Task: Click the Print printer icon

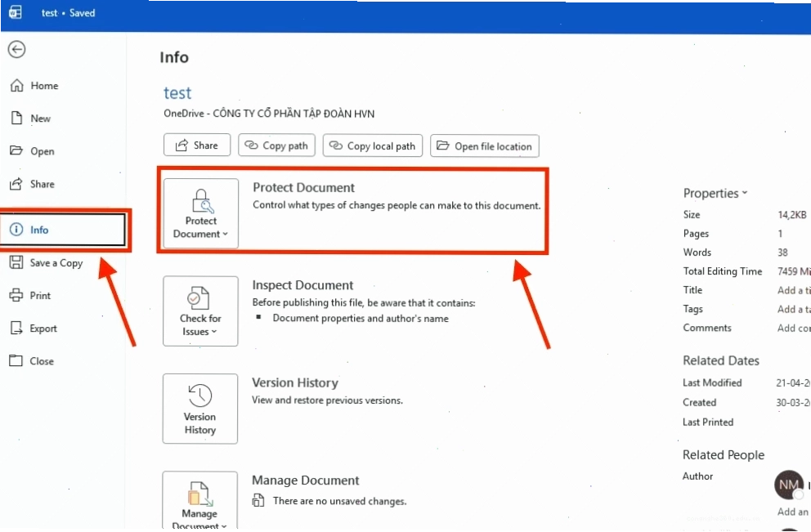Action: tap(16, 295)
